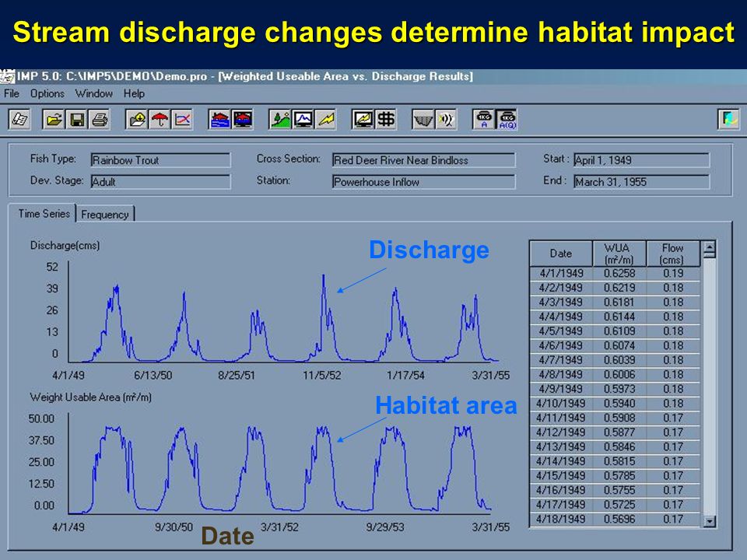The image size is (747, 560).
Task: Click the table's vertical scrollbar track
Action: [x=710, y=386]
